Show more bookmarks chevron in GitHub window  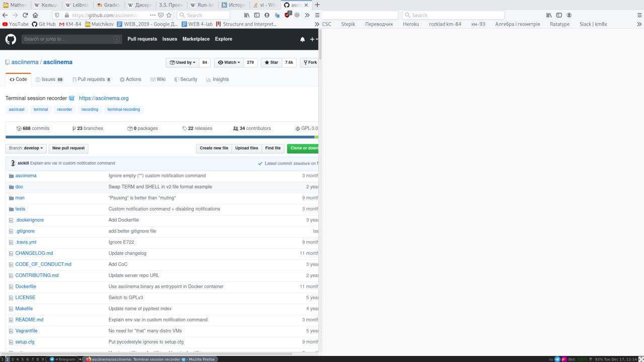[x=317, y=24]
